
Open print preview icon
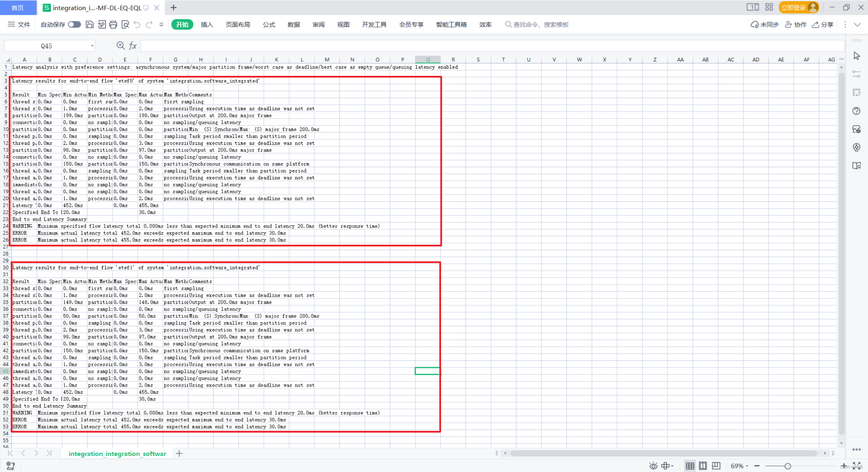[125, 24]
